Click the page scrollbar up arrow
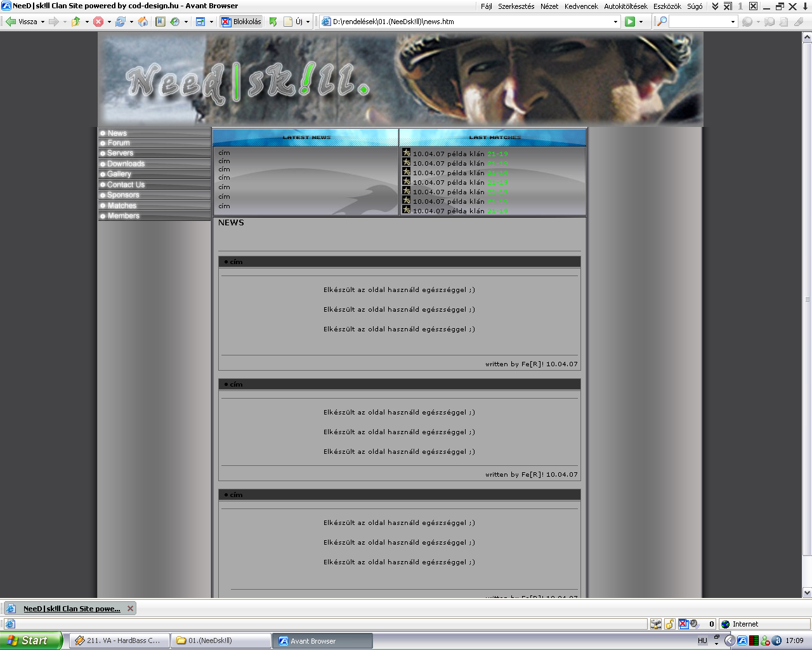 pos(807,37)
